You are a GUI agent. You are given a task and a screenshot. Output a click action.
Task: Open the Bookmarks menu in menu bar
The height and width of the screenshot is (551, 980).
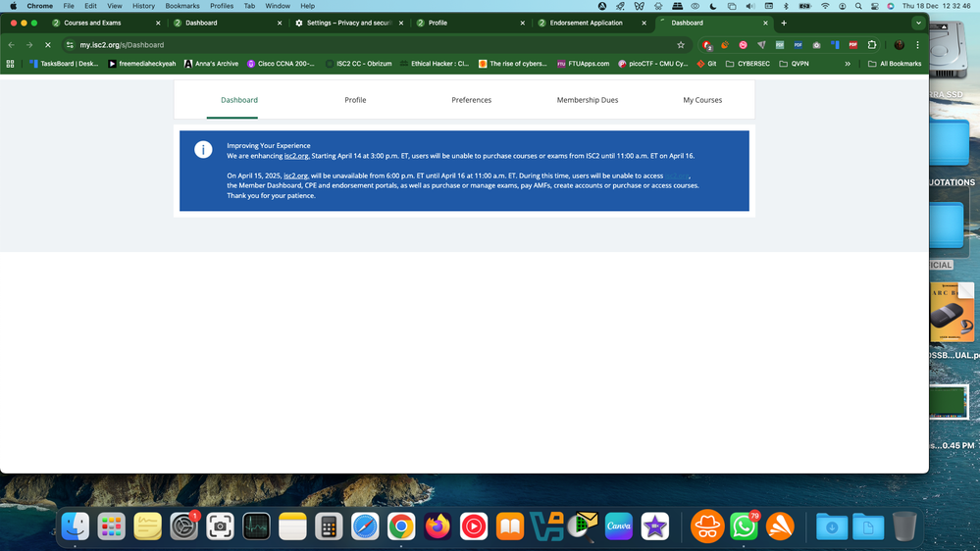point(181,6)
